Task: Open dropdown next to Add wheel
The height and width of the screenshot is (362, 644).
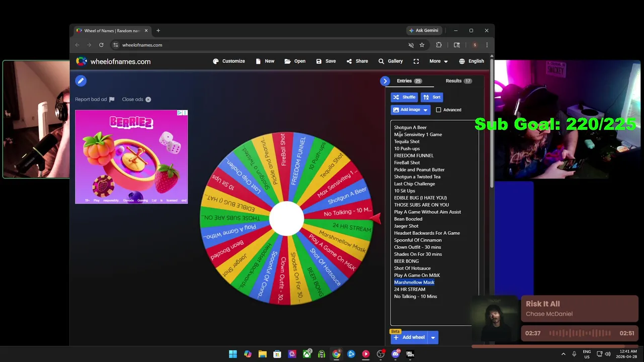Action: (x=433, y=337)
